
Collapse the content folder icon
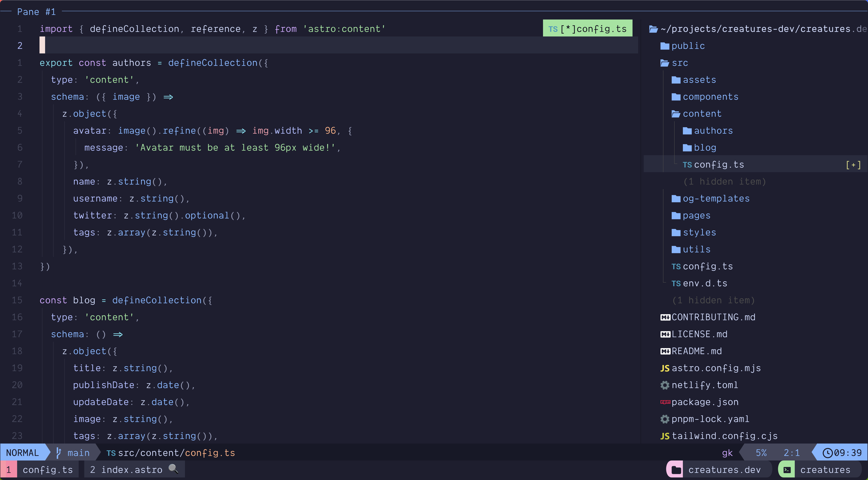(676, 114)
